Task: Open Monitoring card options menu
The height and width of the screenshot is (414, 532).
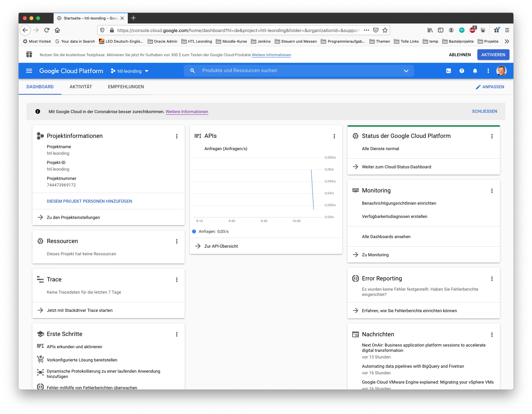Action: tap(492, 191)
